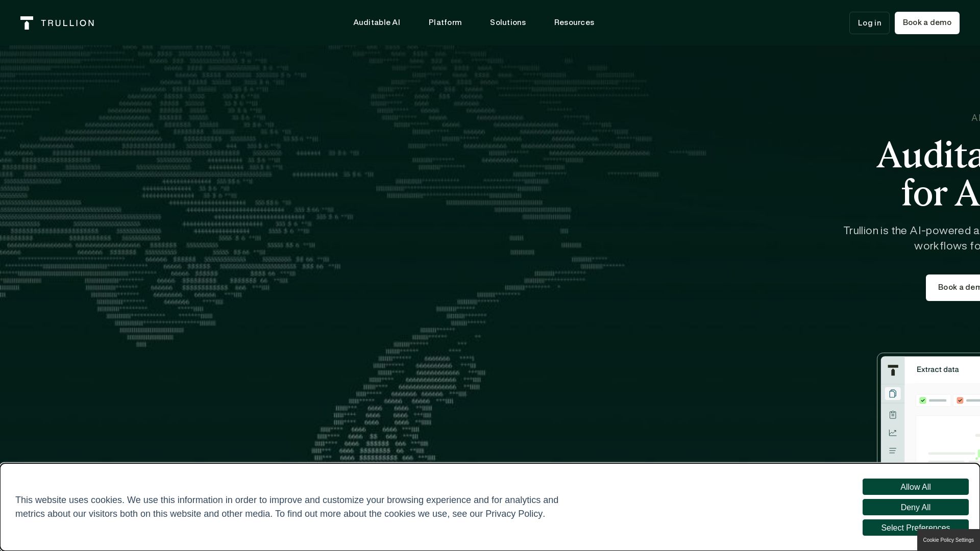Open the Resources menu

(x=574, y=22)
